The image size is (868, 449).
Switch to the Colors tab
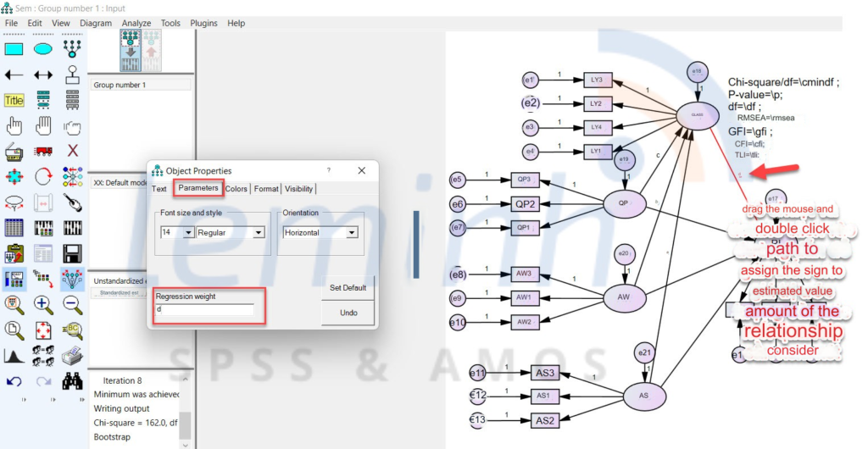tap(236, 188)
